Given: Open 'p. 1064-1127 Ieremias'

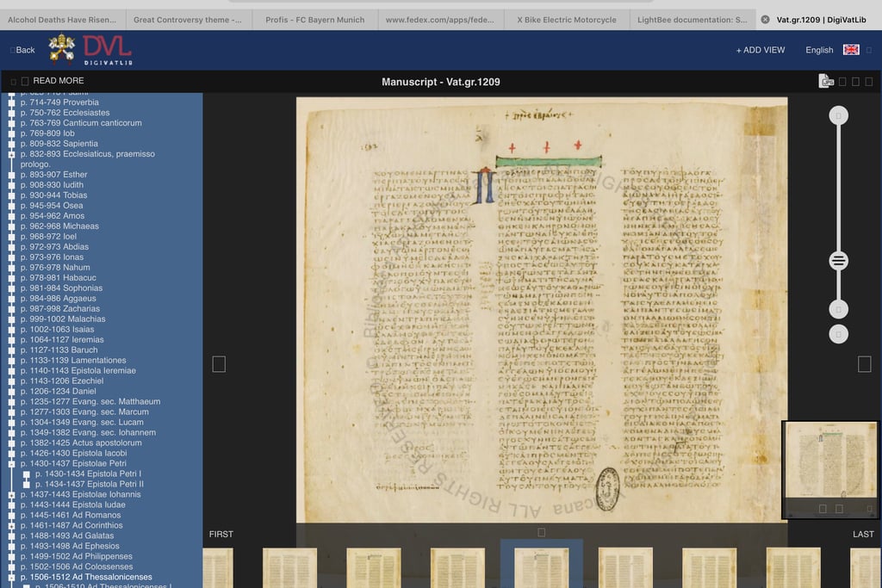Looking at the screenshot, I should pos(62,339).
